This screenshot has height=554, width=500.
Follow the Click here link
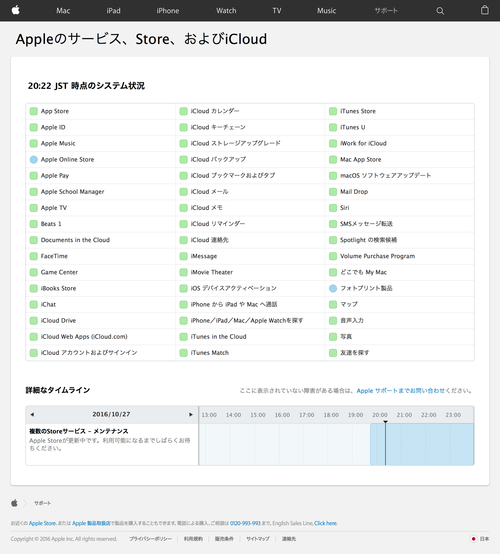[325, 523]
